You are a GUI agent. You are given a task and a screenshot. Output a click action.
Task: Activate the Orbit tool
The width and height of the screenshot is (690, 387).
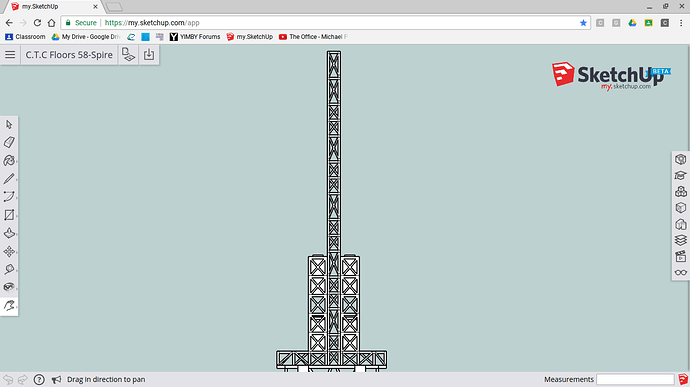click(9, 287)
